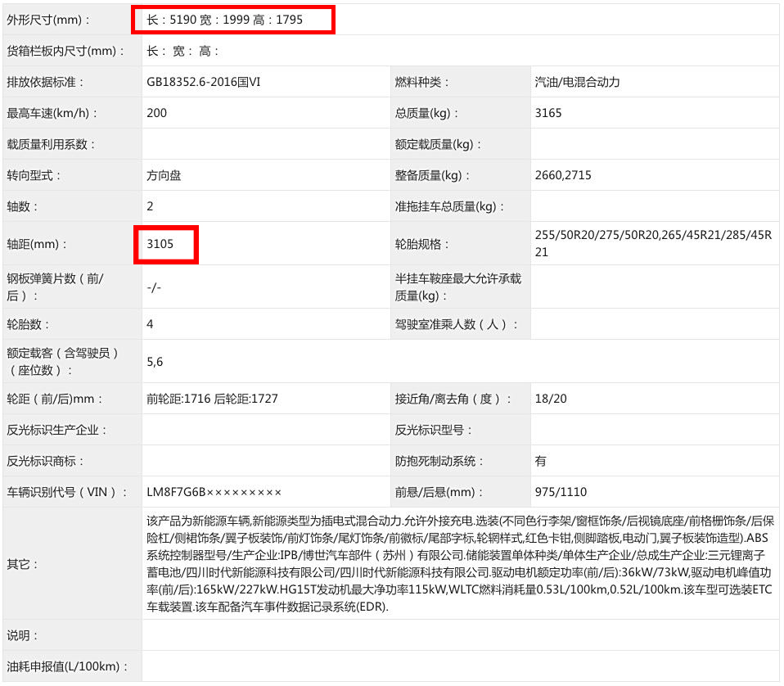Click the 排放依据标准 label
Image resolution: width=784 pixels, height=686 pixels.
[45, 82]
